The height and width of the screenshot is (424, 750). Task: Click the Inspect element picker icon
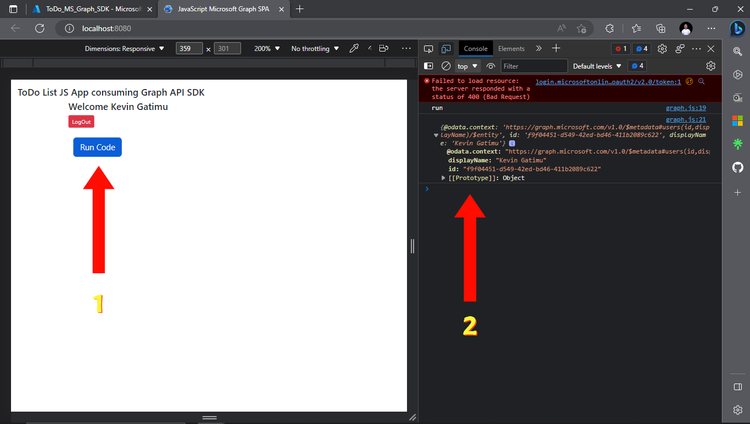tap(429, 49)
